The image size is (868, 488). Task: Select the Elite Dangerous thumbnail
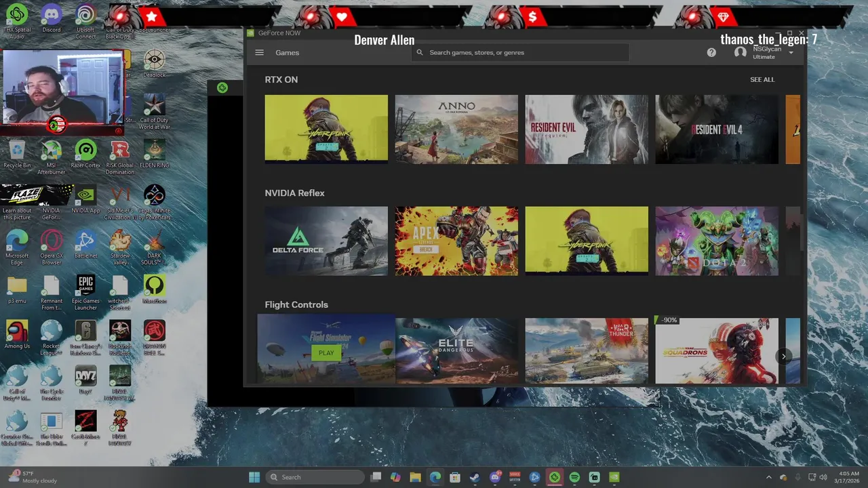click(x=456, y=351)
